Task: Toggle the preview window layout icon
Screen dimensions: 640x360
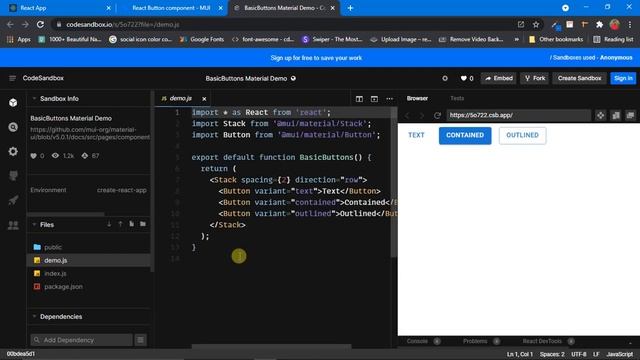Action: coord(374,99)
